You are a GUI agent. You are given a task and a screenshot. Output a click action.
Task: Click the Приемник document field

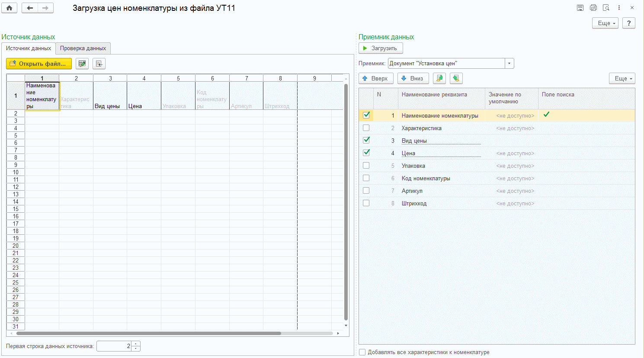click(x=446, y=64)
